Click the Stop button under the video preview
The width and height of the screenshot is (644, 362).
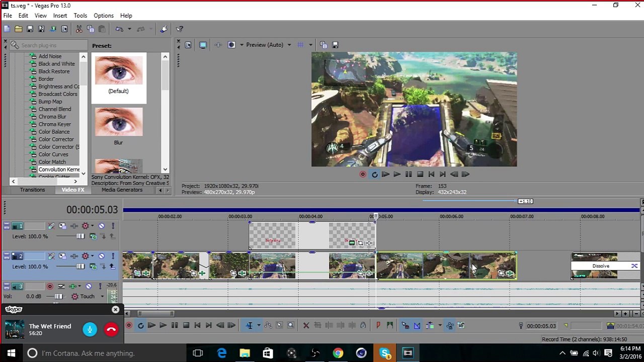[420, 174]
